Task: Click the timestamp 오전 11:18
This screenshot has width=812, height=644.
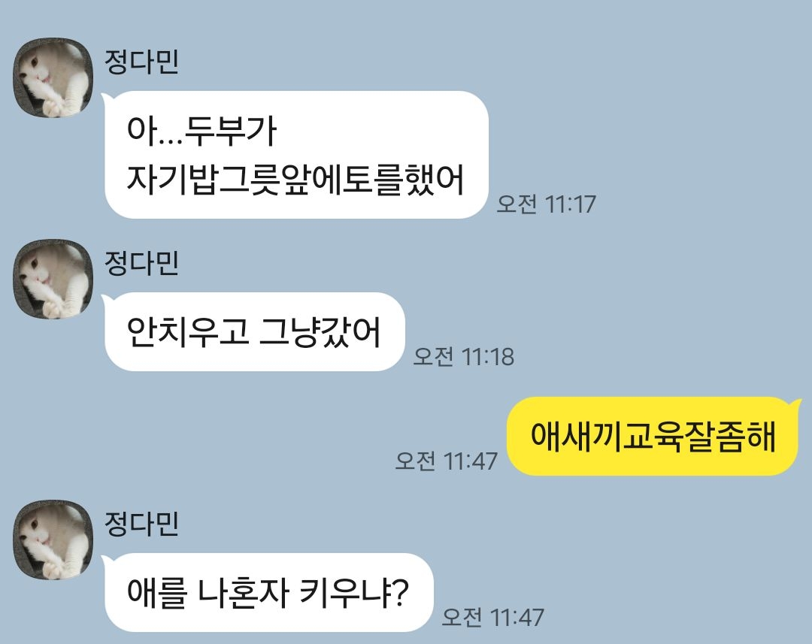Action: pyautogui.click(x=463, y=356)
